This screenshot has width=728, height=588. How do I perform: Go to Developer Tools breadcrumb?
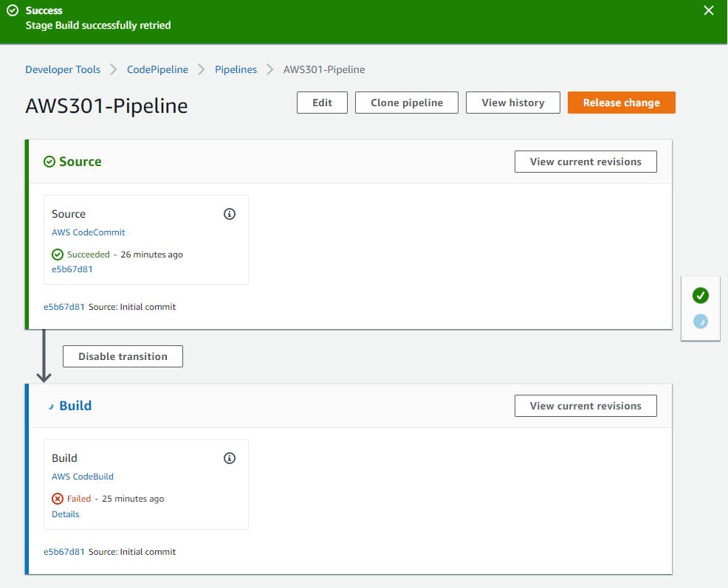tap(63, 69)
